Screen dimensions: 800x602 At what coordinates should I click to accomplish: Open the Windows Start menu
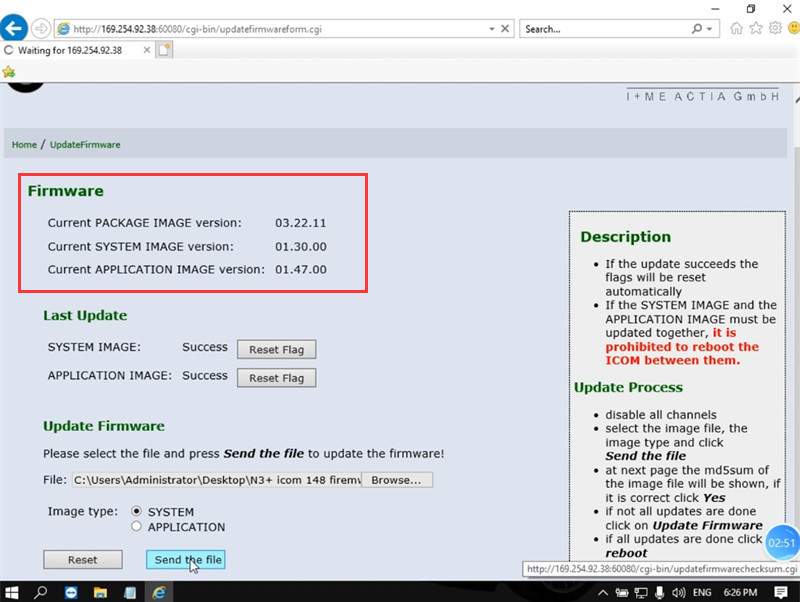11,592
